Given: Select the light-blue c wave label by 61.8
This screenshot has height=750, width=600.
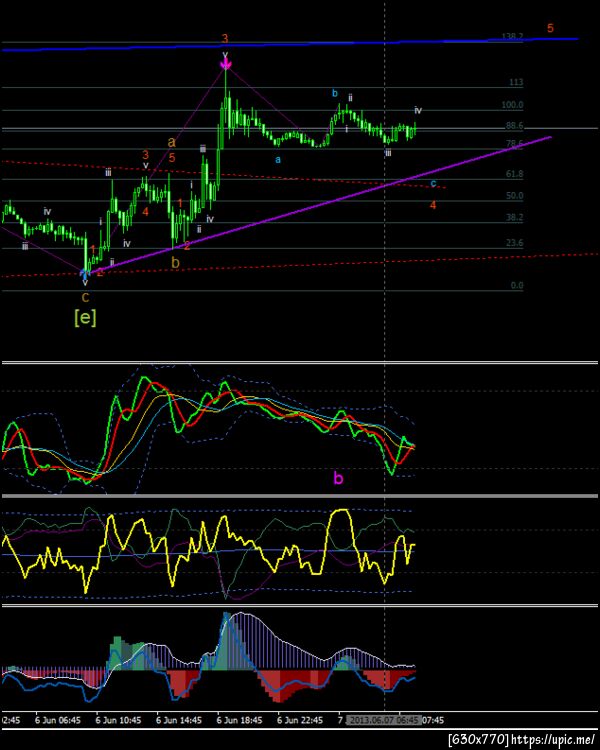Looking at the screenshot, I should pos(433,183).
